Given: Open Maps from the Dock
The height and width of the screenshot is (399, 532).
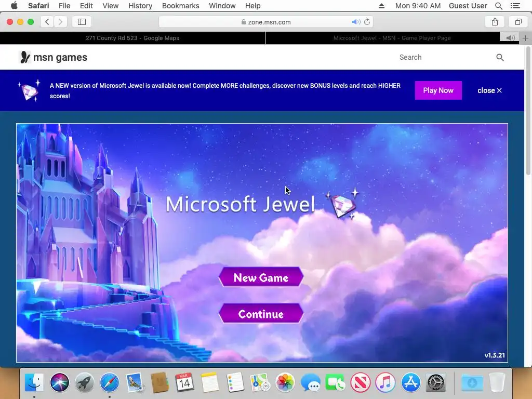Looking at the screenshot, I should (x=260, y=382).
